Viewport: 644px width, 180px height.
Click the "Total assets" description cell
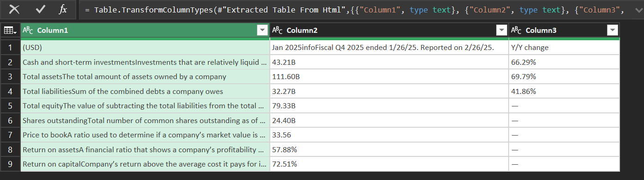(145, 76)
